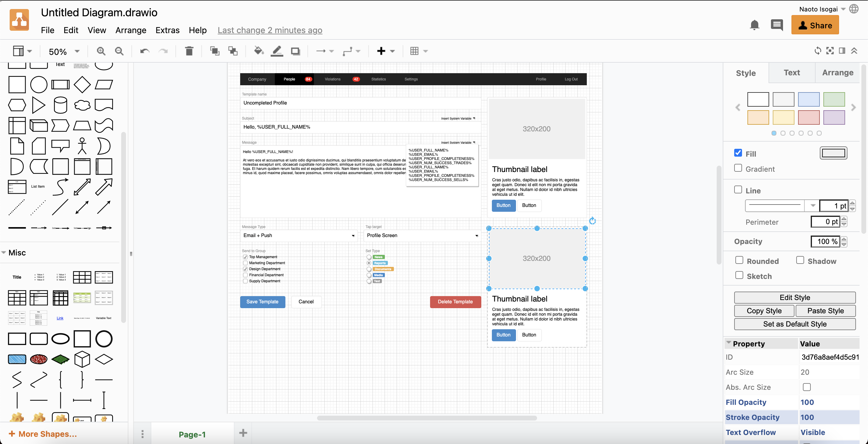Select the light green color swatch

[x=834, y=99]
